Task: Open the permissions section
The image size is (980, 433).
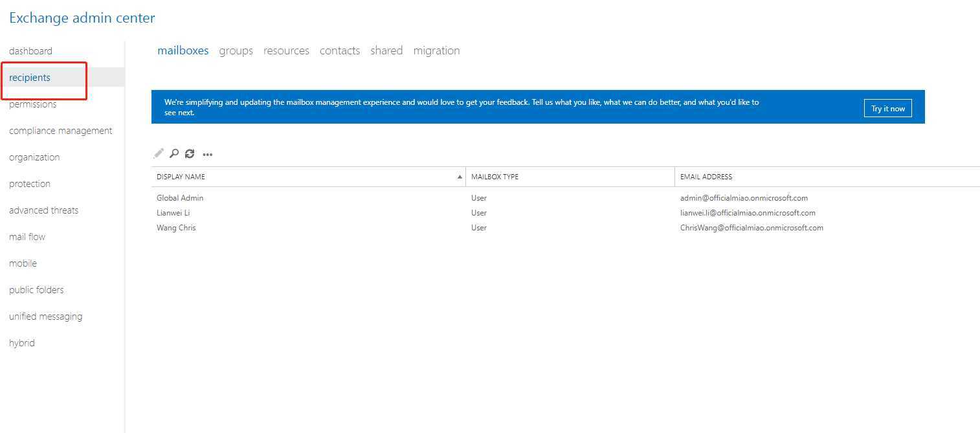Action: tap(33, 104)
